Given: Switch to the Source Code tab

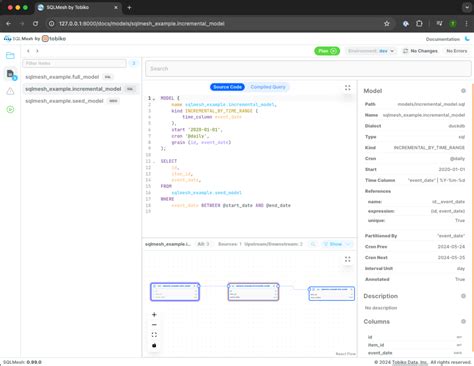Looking at the screenshot, I should (x=227, y=87).
